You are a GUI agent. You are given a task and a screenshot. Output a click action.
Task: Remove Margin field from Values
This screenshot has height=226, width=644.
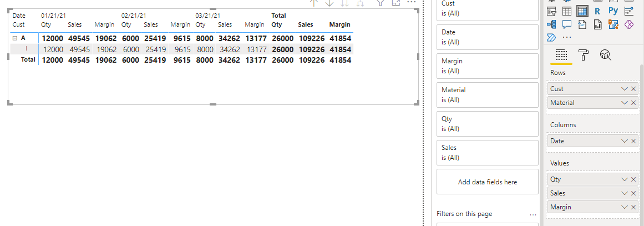click(633, 207)
